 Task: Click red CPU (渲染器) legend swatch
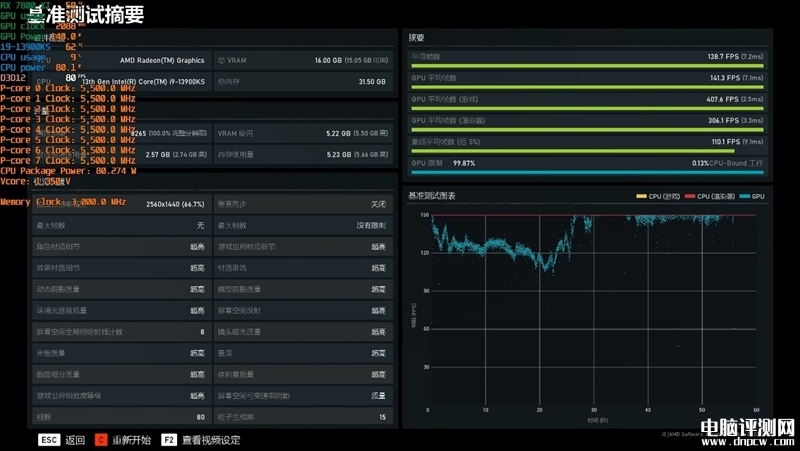(x=690, y=196)
